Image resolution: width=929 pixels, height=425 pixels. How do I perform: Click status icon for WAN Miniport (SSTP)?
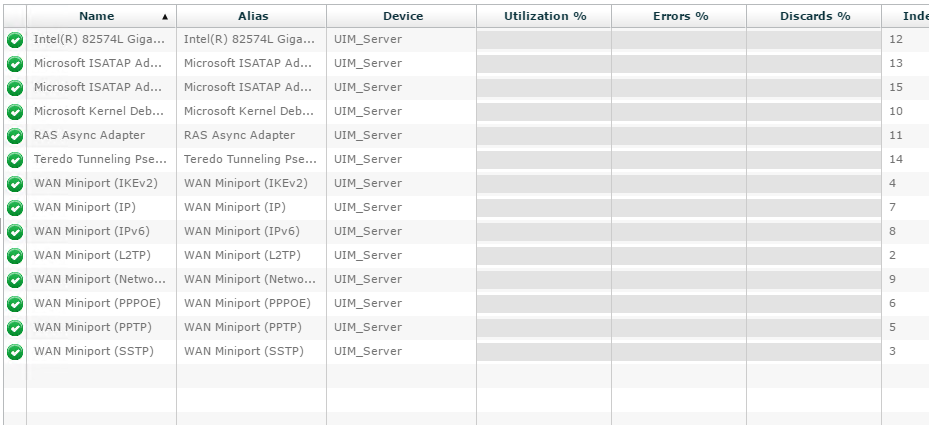pos(15,352)
